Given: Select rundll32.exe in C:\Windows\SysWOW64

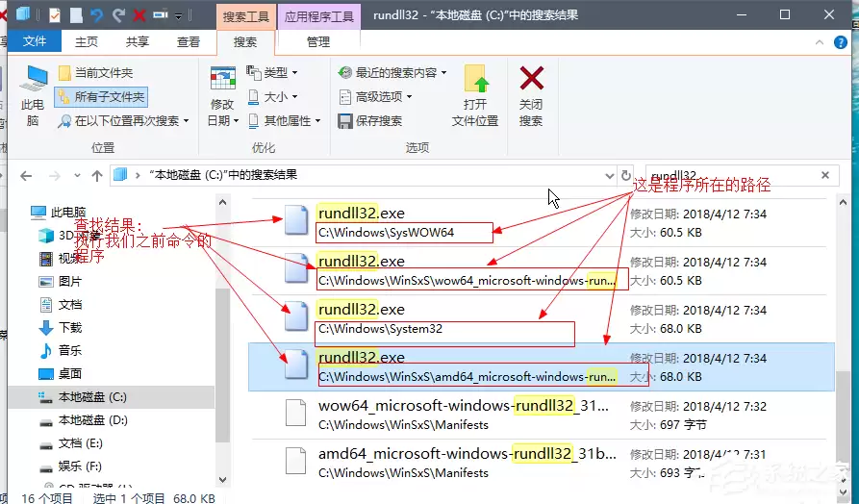Looking at the screenshot, I should click(542, 222).
